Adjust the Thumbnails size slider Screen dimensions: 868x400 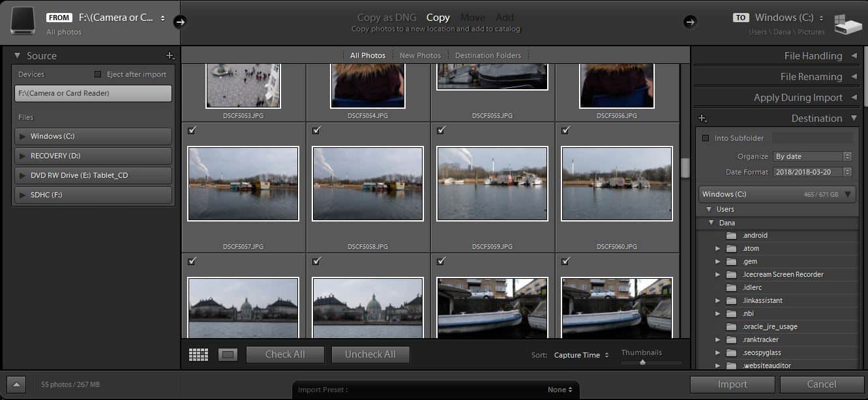(643, 362)
